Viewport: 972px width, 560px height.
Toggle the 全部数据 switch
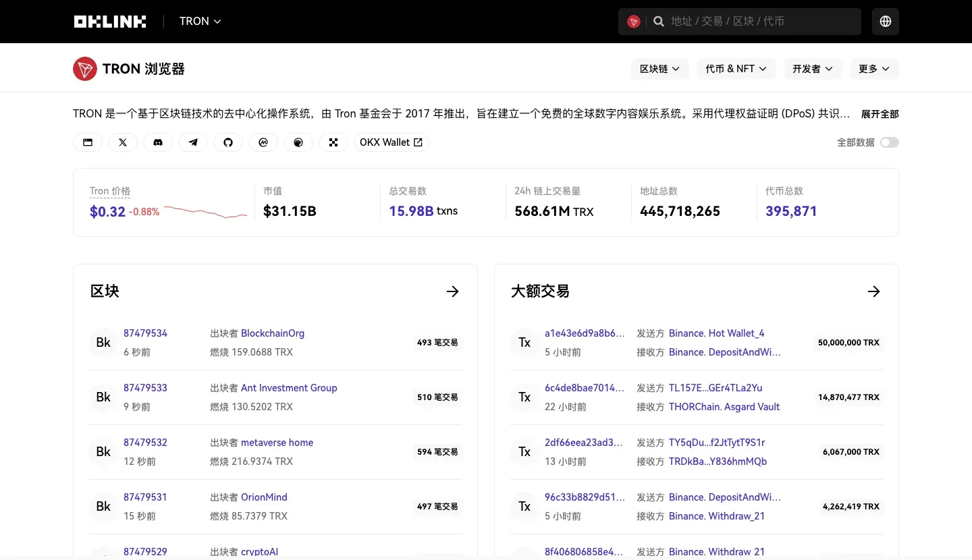[890, 142]
